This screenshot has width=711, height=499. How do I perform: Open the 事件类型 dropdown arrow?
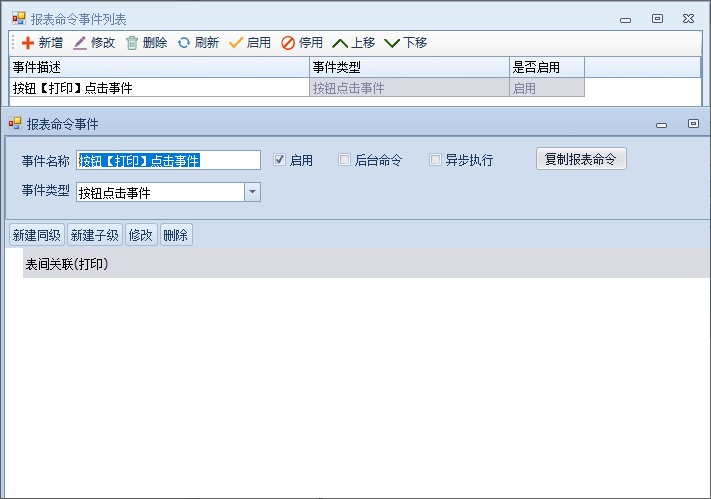[252, 192]
